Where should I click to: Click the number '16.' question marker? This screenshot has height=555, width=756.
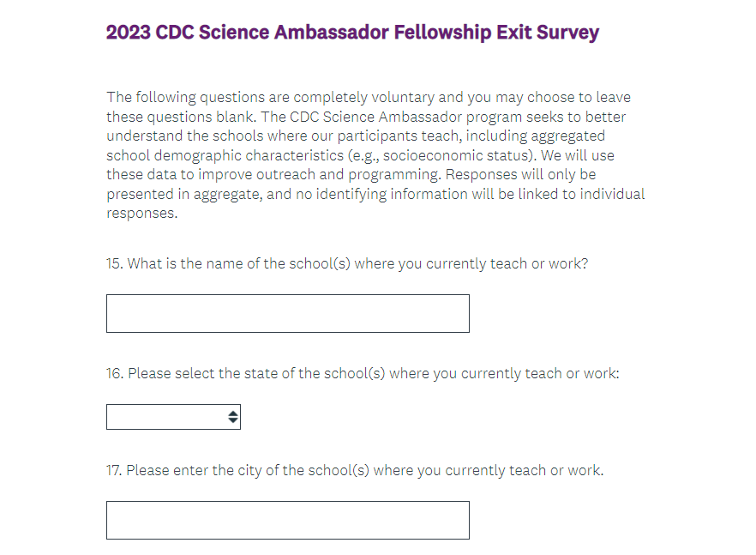pyautogui.click(x=115, y=374)
